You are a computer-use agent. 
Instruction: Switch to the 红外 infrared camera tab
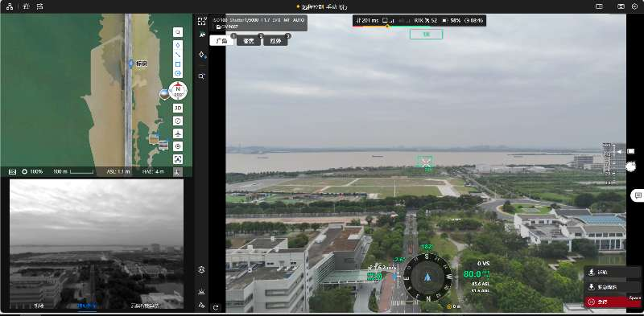[x=275, y=41]
